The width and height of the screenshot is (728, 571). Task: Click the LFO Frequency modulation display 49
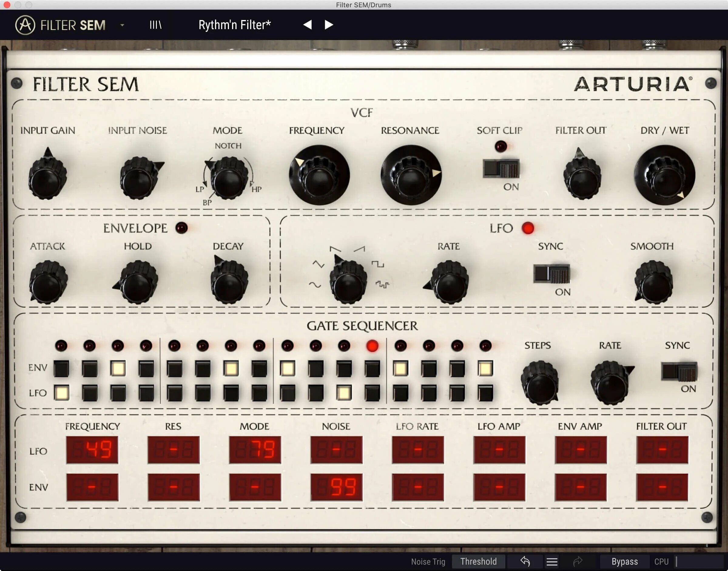coord(92,450)
